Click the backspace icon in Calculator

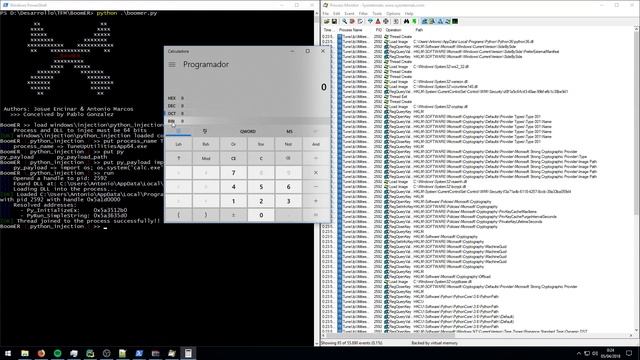click(288, 158)
